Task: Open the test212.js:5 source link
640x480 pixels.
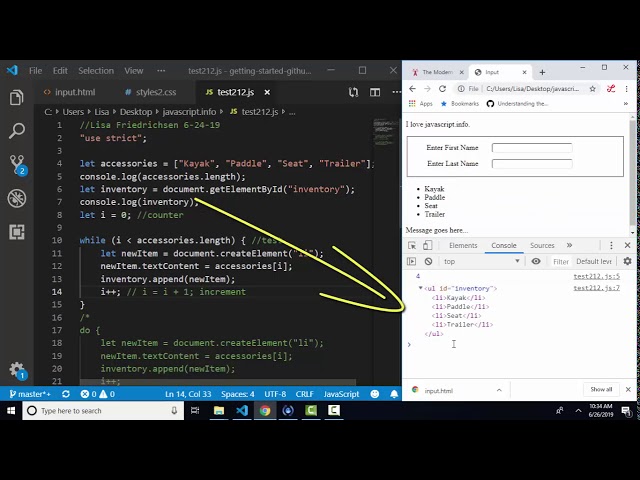Action: click(x=596, y=276)
